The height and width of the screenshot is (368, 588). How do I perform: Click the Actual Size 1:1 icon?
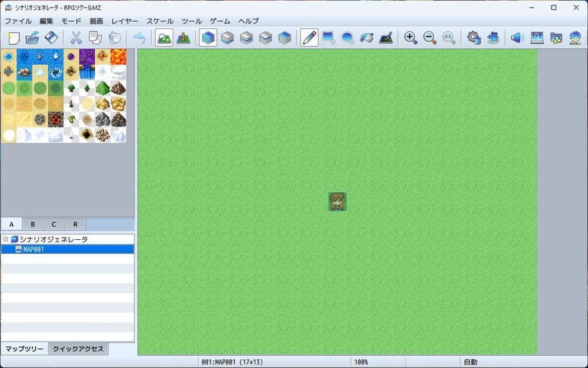point(449,38)
